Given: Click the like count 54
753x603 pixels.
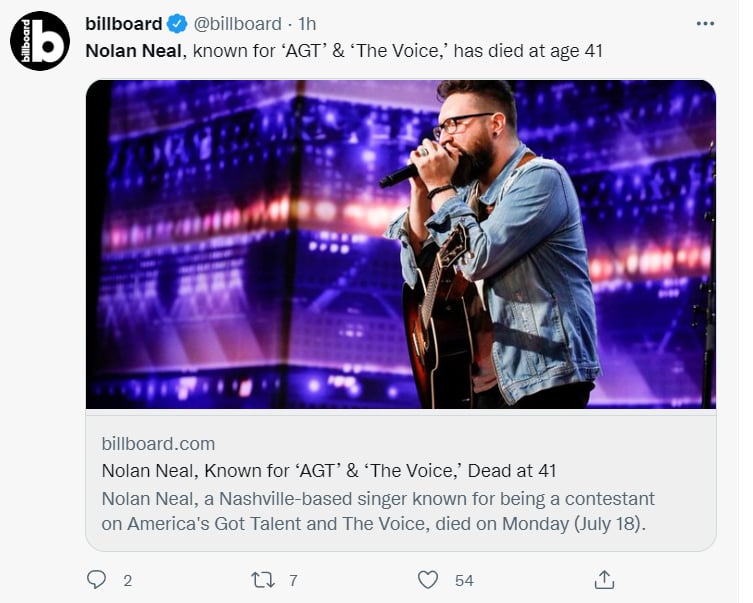Looking at the screenshot, I should pyautogui.click(x=464, y=581).
